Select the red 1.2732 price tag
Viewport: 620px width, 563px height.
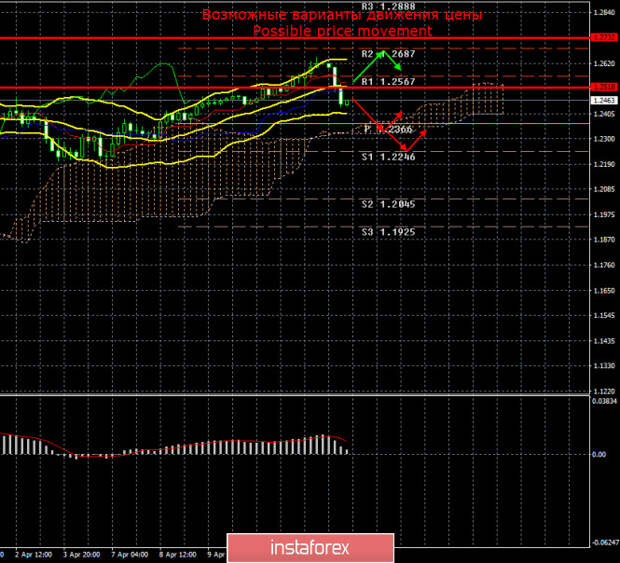pyautogui.click(x=603, y=37)
